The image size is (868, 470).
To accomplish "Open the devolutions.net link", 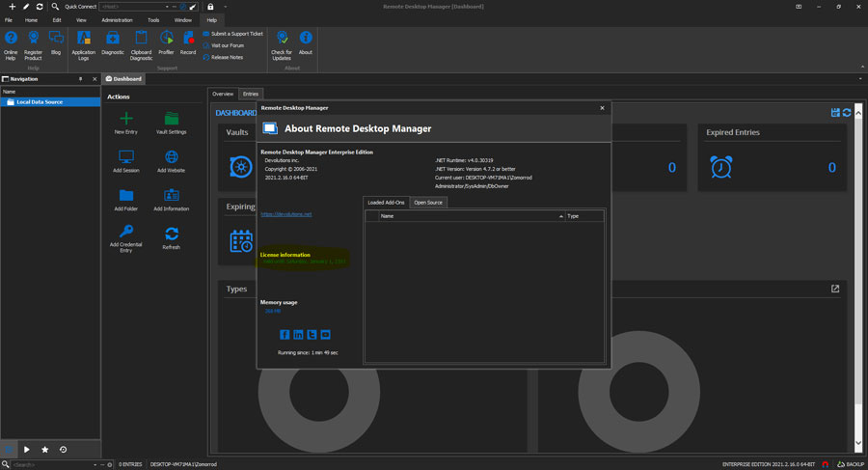I will pyautogui.click(x=286, y=214).
